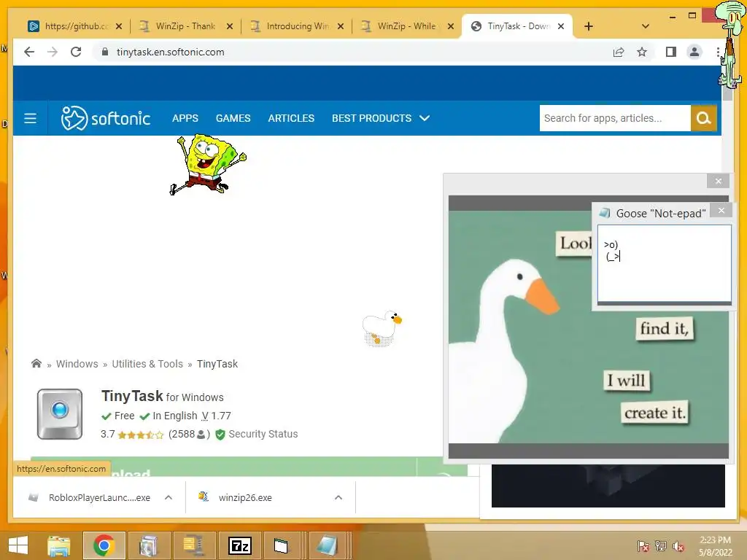Click the TinyTask breadcrumb
This screenshot has height=560, width=747.
pyautogui.click(x=217, y=364)
